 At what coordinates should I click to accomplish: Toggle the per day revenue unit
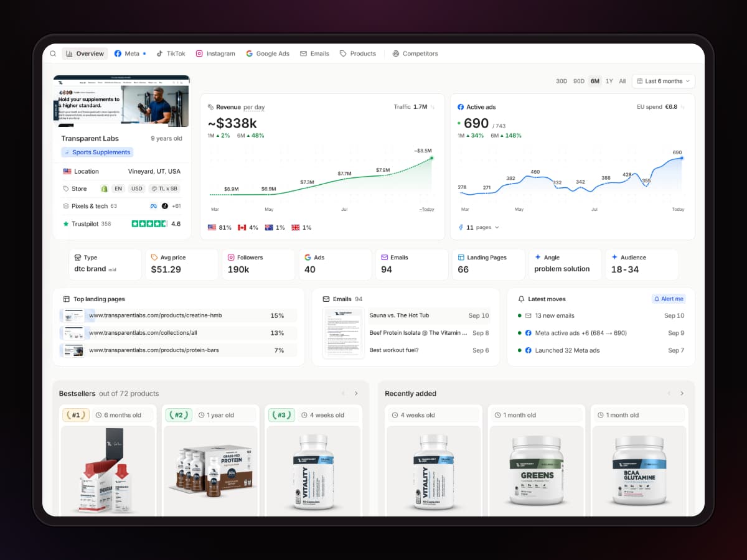click(254, 107)
